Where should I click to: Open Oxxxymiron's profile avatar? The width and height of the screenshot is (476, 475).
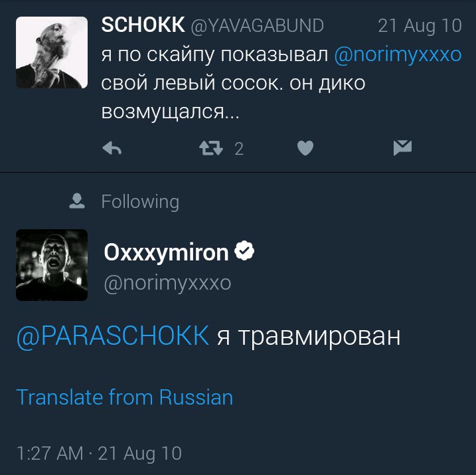[x=52, y=265]
